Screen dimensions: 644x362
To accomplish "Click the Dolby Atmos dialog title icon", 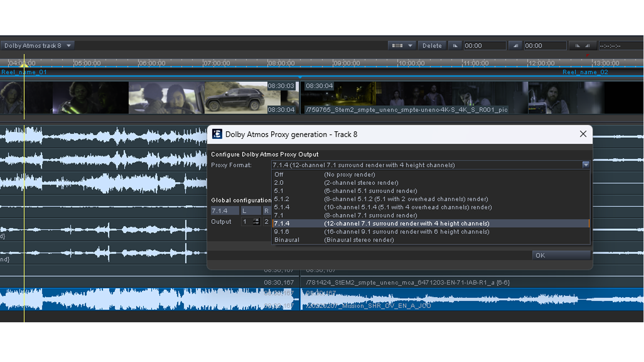I will click(x=217, y=134).
